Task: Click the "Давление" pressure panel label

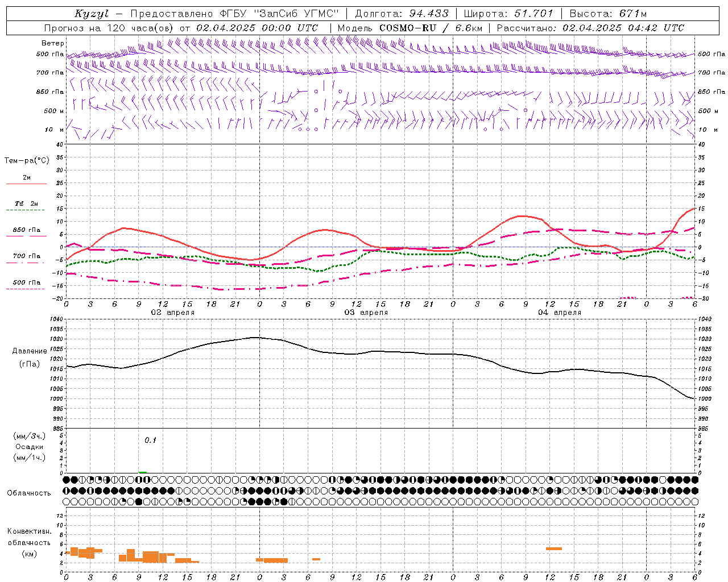Action: click(x=30, y=351)
